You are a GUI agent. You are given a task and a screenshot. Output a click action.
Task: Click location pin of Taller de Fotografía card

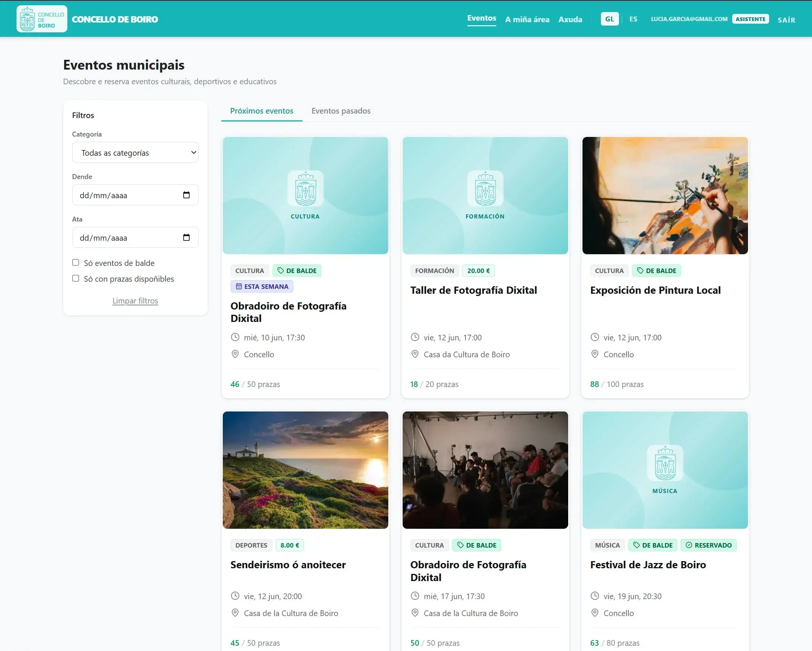tap(415, 354)
